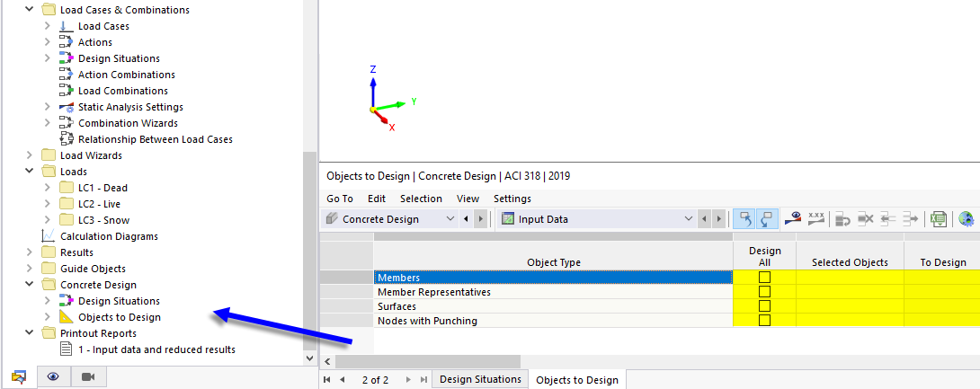Click the Static Analysis Settings icon
The height and width of the screenshot is (389, 980).
click(67, 108)
